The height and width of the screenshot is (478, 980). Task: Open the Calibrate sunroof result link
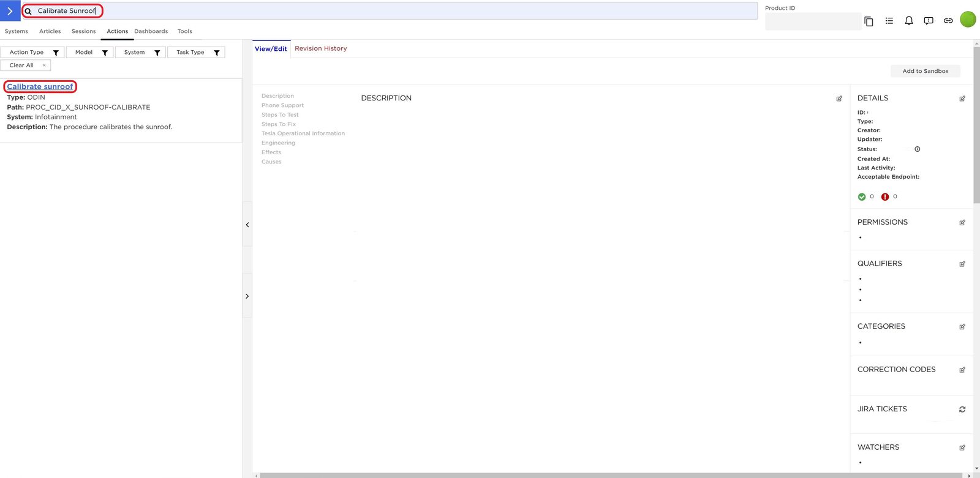point(40,87)
